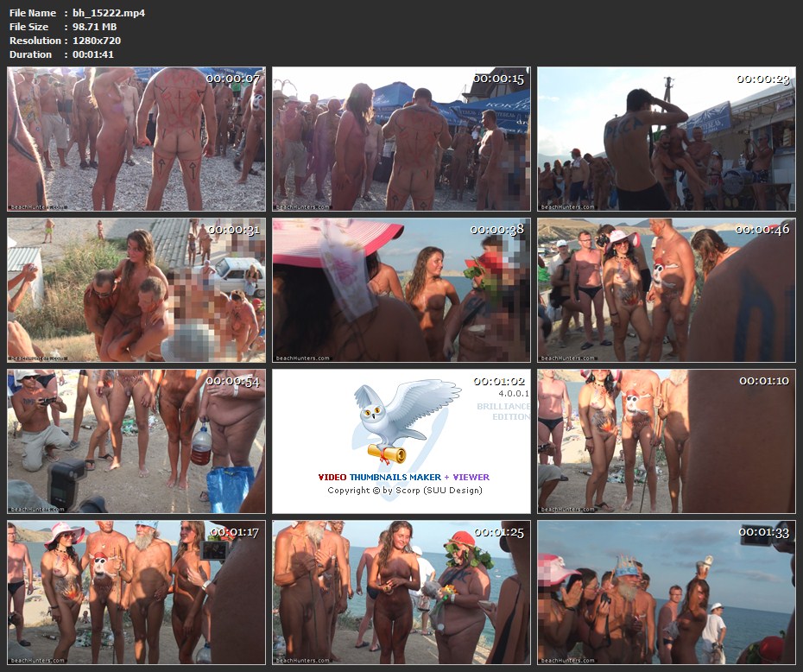Open the last thumbnail at 00:01:33

[x=666, y=592]
